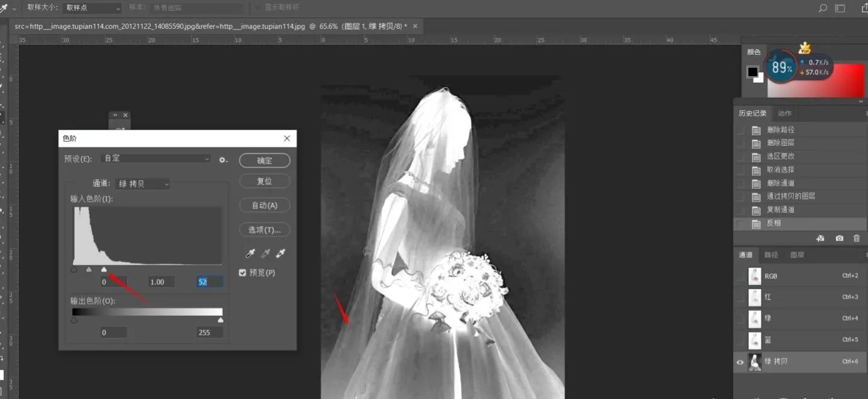The width and height of the screenshot is (868, 399).
Task: Open the 通道 channel dropdown showing 绿 拷贝
Action: 142,184
